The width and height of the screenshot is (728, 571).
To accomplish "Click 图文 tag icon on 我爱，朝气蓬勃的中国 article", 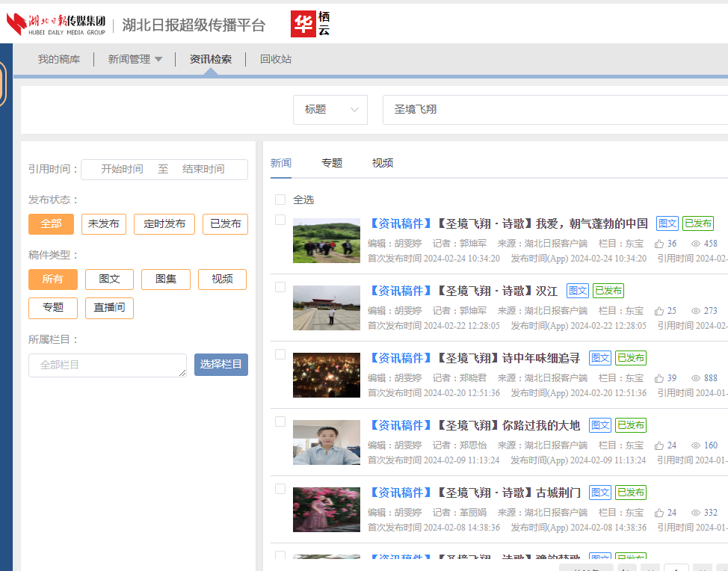I will 667,223.
